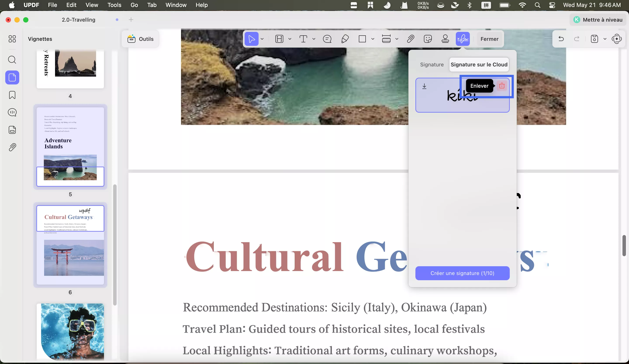Switch to Signature sur le Cloud tab
The image size is (629, 364).
point(479,65)
